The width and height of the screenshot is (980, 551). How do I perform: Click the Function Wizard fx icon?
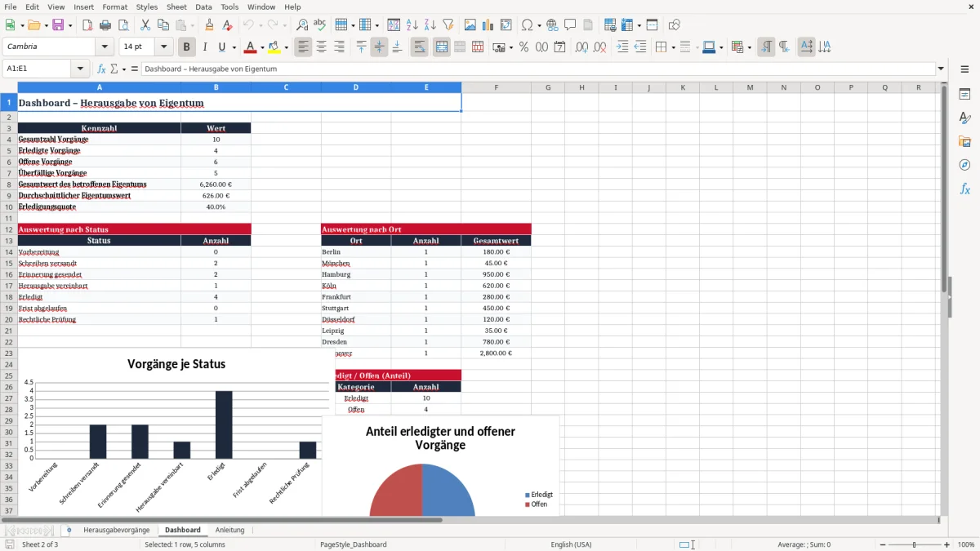coord(101,69)
